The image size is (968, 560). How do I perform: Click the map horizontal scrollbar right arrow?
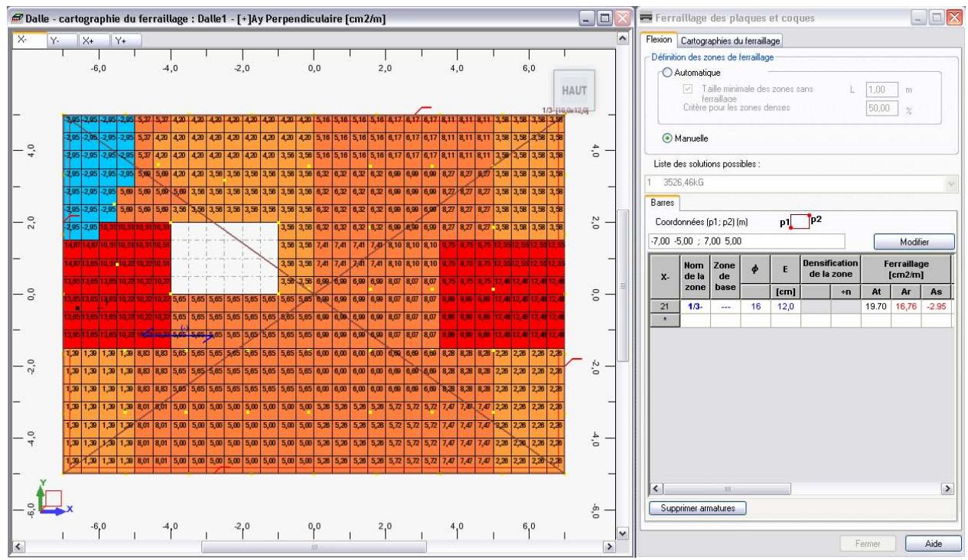coord(610,545)
